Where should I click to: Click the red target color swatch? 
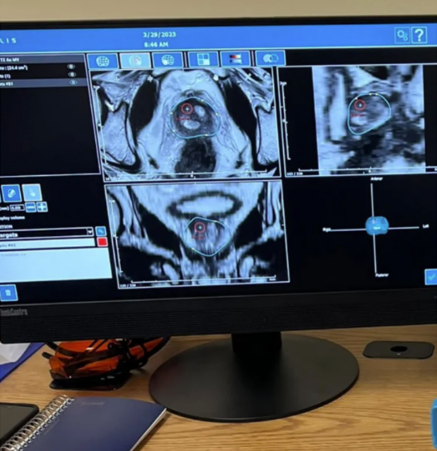(102, 242)
